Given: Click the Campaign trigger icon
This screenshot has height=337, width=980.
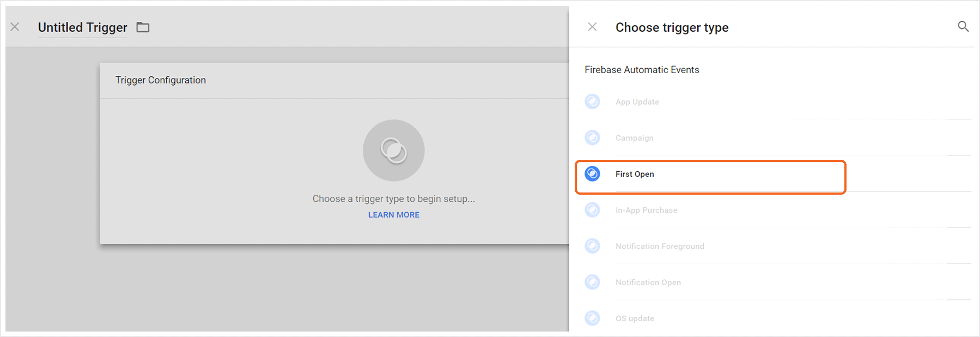Looking at the screenshot, I should [592, 137].
